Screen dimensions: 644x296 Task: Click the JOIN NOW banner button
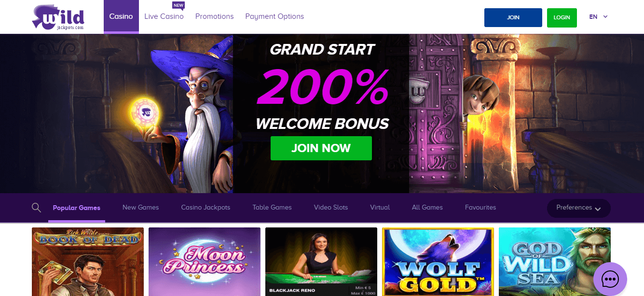(321, 148)
